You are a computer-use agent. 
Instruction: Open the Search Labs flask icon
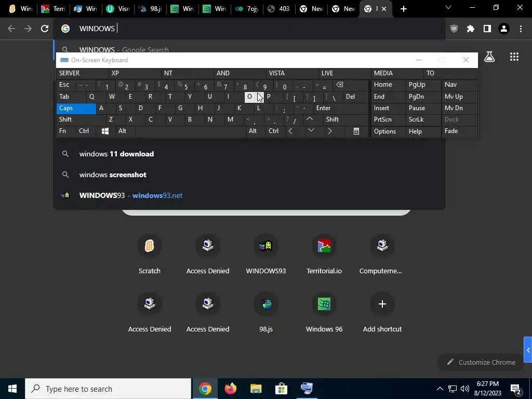tap(489, 57)
